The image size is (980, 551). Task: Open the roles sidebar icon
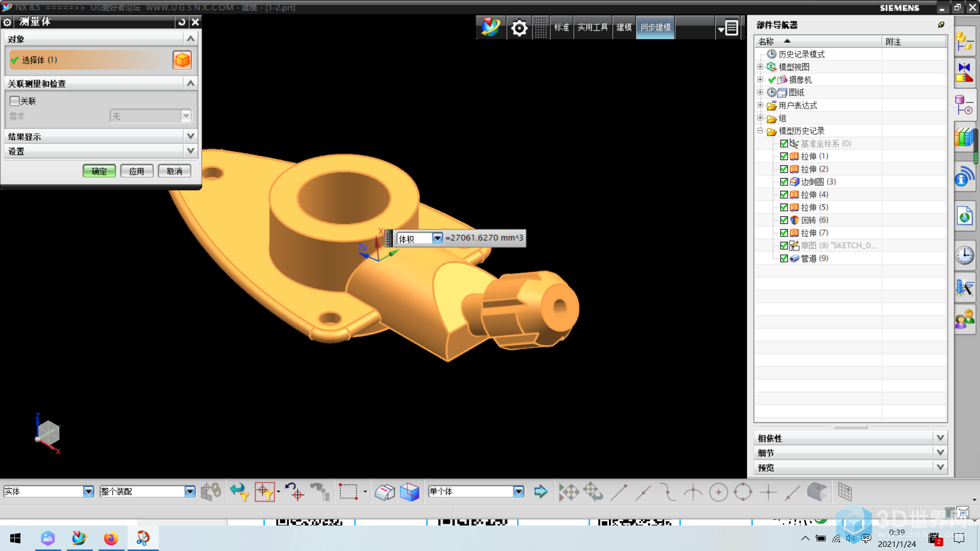click(x=964, y=319)
